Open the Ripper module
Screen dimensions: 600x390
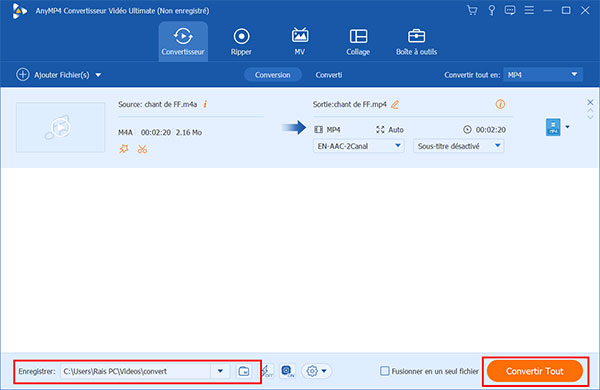(x=241, y=42)
